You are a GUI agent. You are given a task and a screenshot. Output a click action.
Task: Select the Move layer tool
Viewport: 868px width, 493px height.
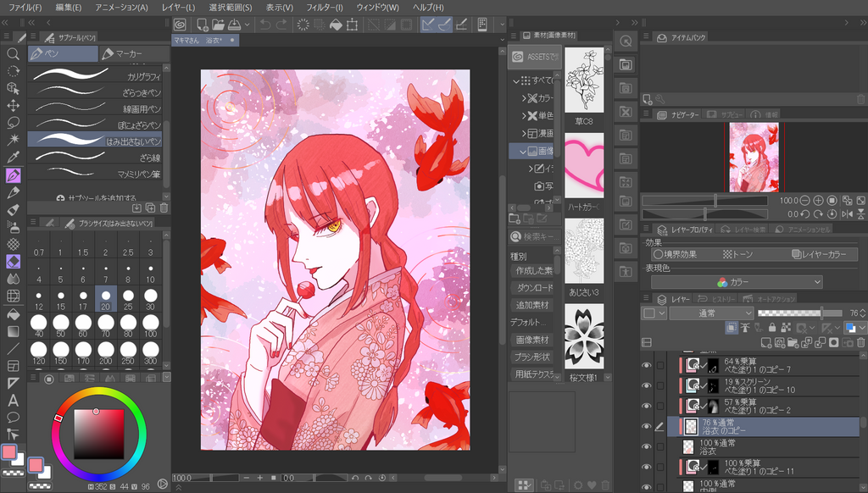[13, 105]
